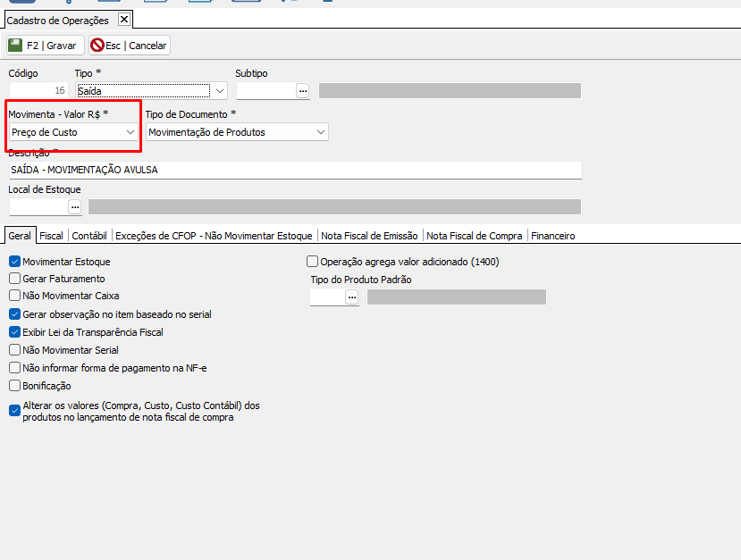Expand the Tipo de Documento dropdown
This screenshot has height=560, width=741.
pos(321,132)
